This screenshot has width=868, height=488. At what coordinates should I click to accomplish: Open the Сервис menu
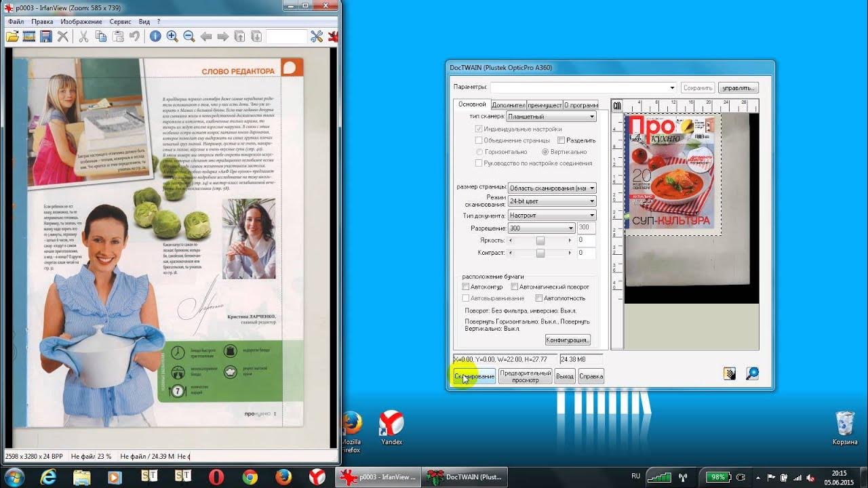click(121, 22)
